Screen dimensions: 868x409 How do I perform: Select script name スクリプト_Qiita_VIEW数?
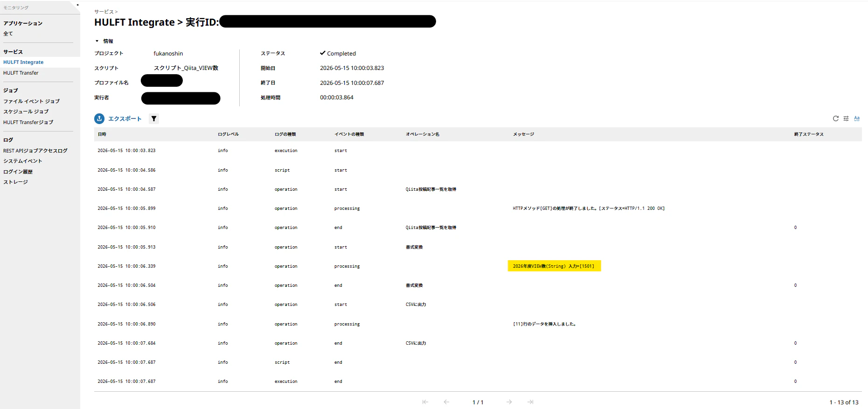(x=186, y=68)
